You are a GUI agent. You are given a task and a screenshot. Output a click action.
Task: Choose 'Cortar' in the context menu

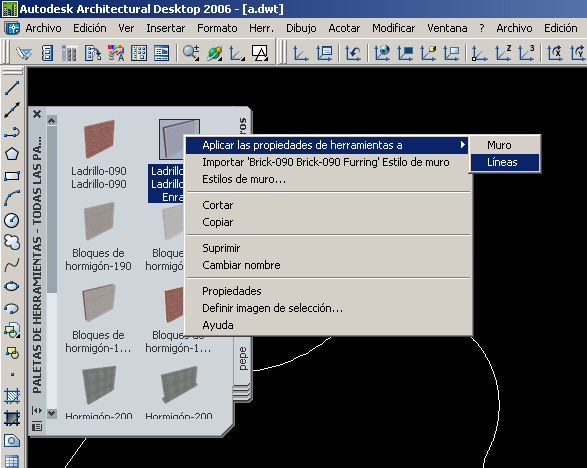click(x=327, y=205)
